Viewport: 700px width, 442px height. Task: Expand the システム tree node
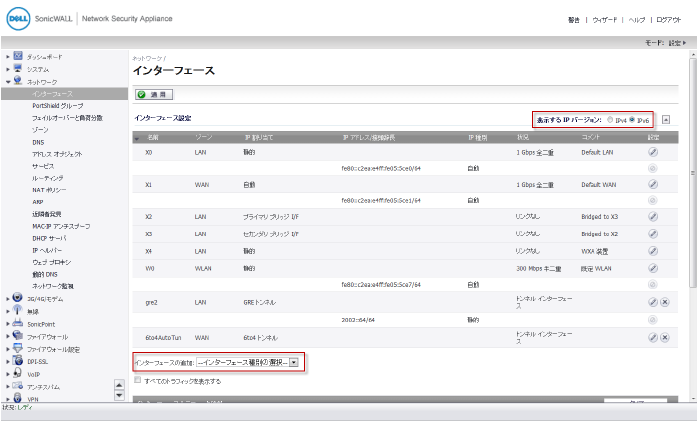(8, 69)
